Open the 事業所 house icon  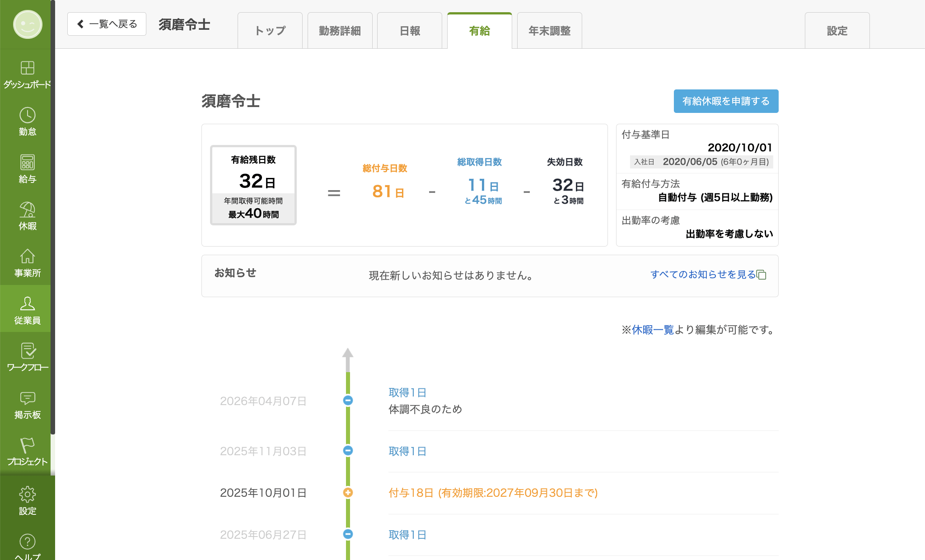[27, 256]
